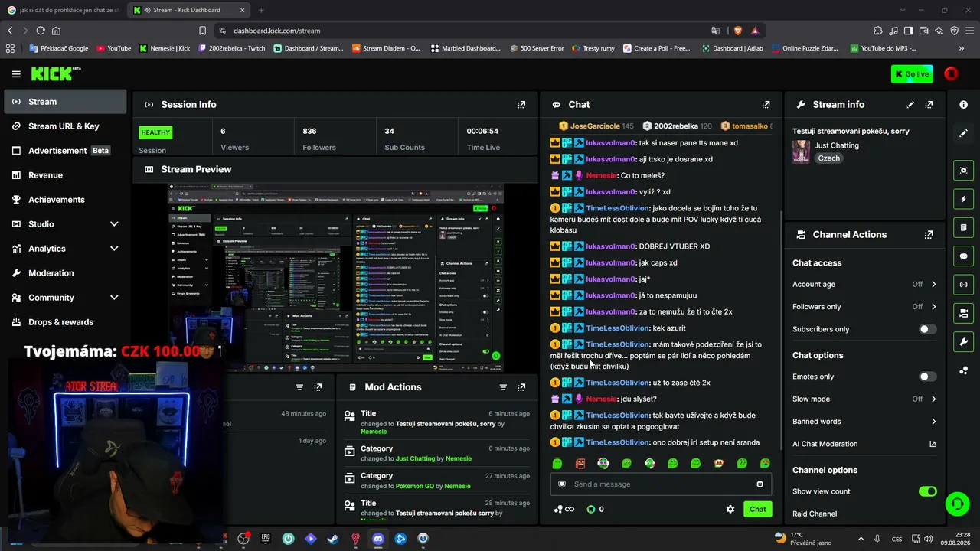Open the Revenue page
Image resolution: width=980 pixels, height=551 pixels.
[x=65, y=175]
